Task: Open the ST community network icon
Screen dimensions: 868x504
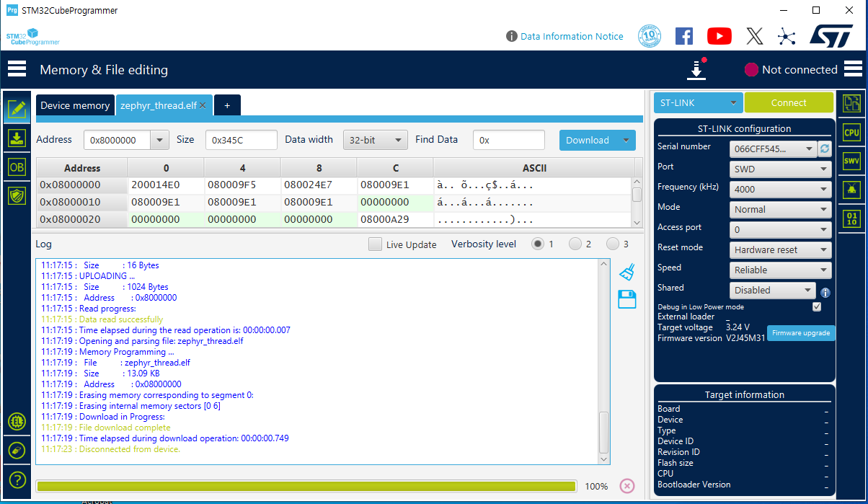Action: tap(787, 36)
